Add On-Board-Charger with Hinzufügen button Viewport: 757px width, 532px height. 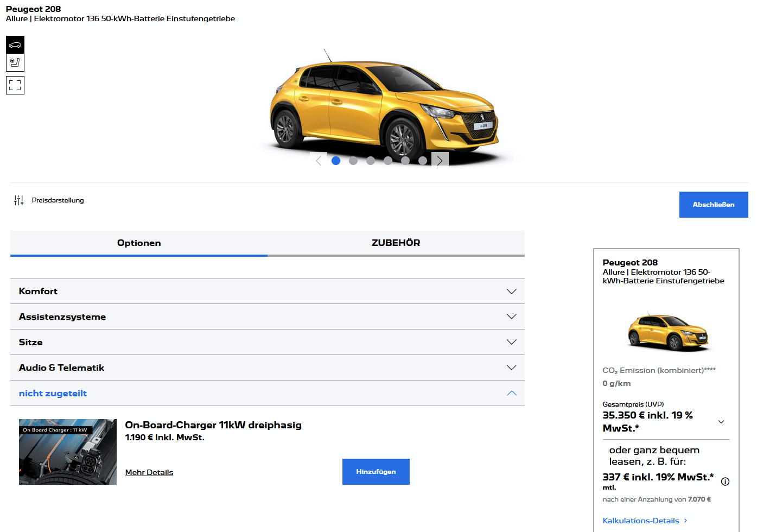[376, 472]
